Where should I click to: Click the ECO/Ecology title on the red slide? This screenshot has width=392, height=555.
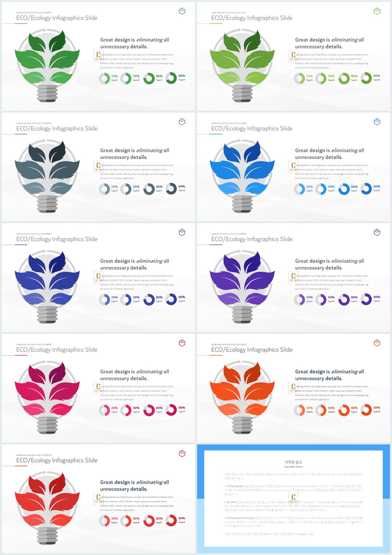(x=57, y=460)
